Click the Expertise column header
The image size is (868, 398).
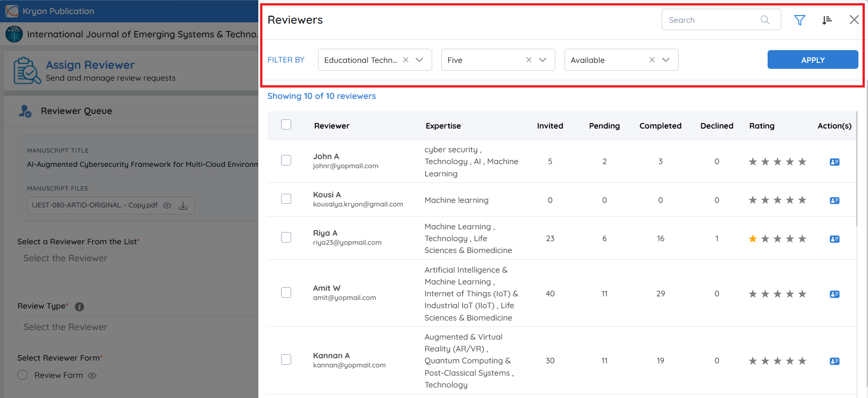point(443,126)
